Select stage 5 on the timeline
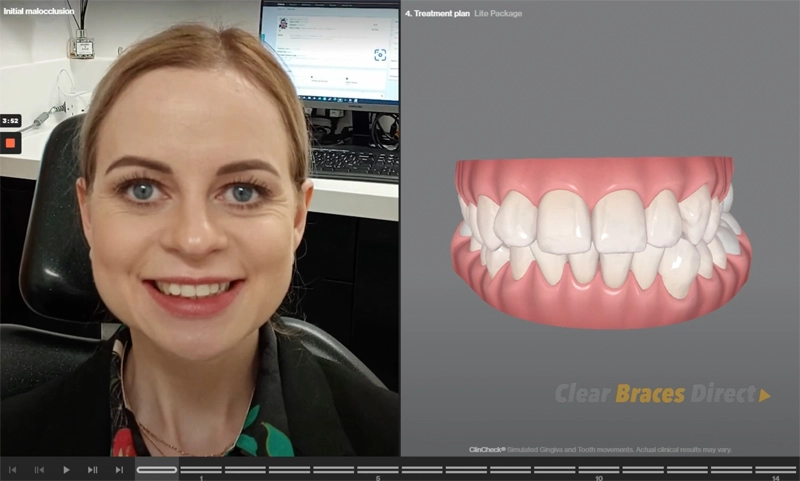 point(378,469)
